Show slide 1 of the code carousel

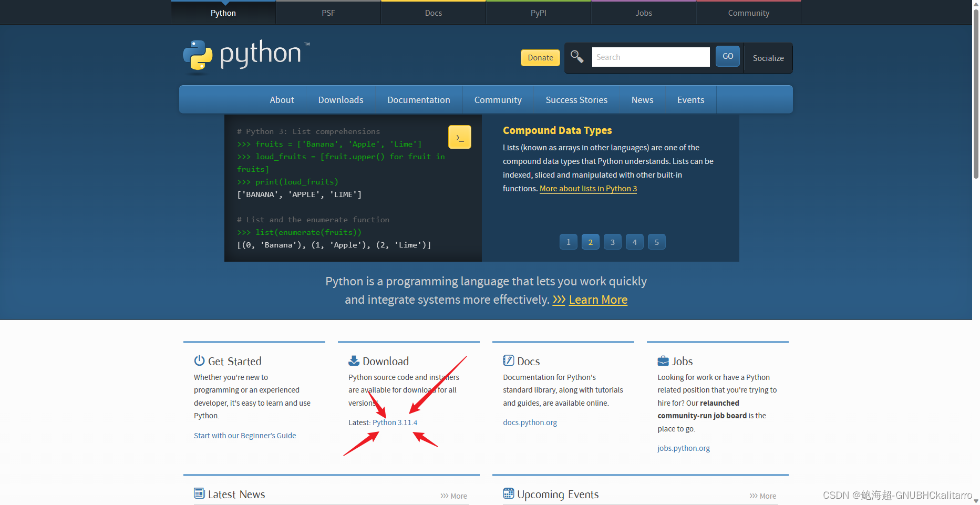point(569,242)
